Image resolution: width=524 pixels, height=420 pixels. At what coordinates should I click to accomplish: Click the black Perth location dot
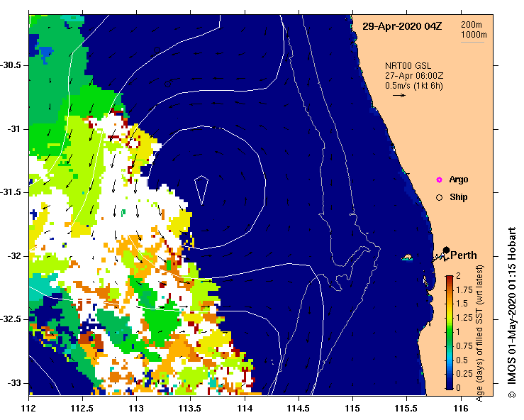[x=446, y=250]
